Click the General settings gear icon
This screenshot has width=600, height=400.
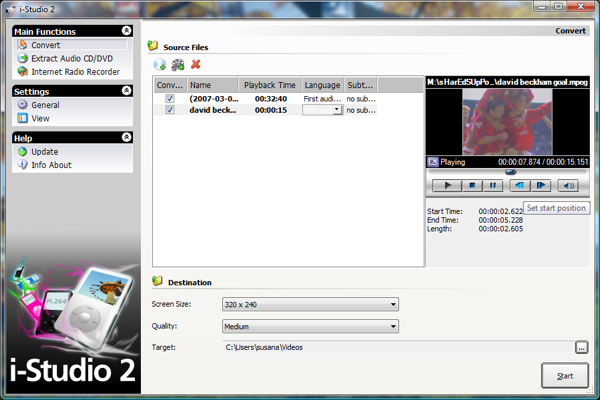coord(23,104)
